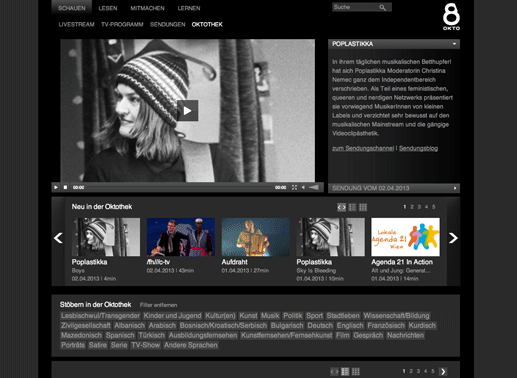Viewport: 517px width, 378px height.
Task: Toggle the Musik filter tag
Action: (x=270, y=316)
